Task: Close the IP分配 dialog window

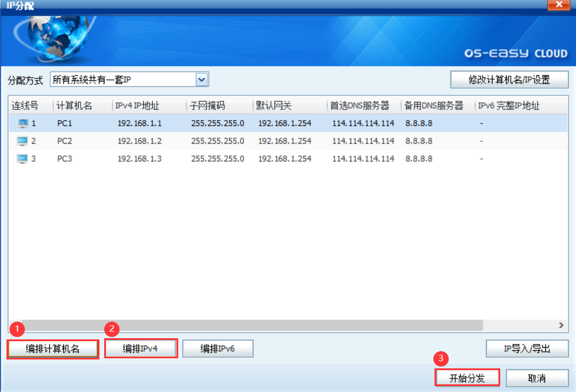Action: coord(558,6)
